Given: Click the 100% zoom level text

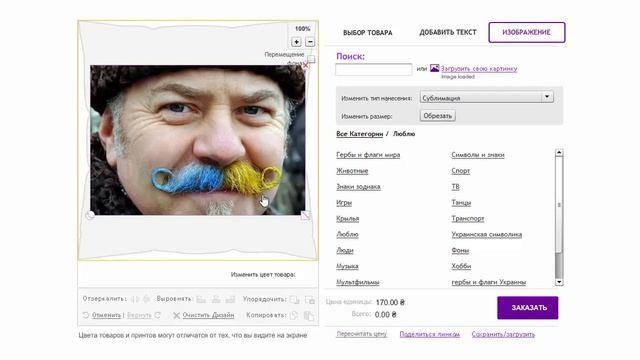Looking at the screenshot, I should pyautogui.click(x=302, y=29).
